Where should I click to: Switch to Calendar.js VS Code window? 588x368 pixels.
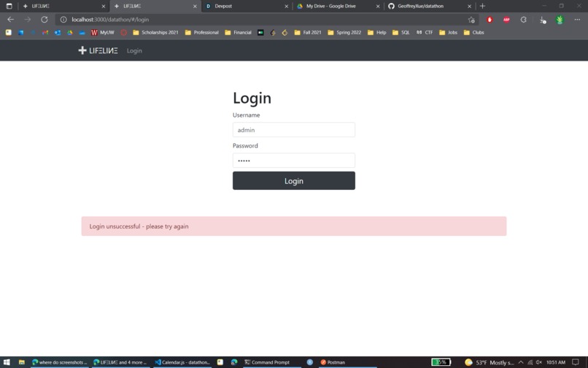tap(182, 362)
